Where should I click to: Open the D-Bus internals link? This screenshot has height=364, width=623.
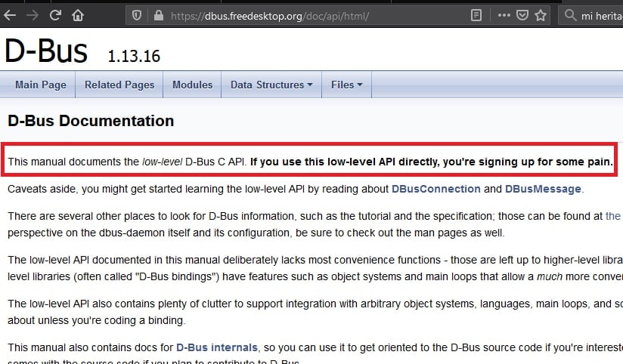(x=217, y=347)
